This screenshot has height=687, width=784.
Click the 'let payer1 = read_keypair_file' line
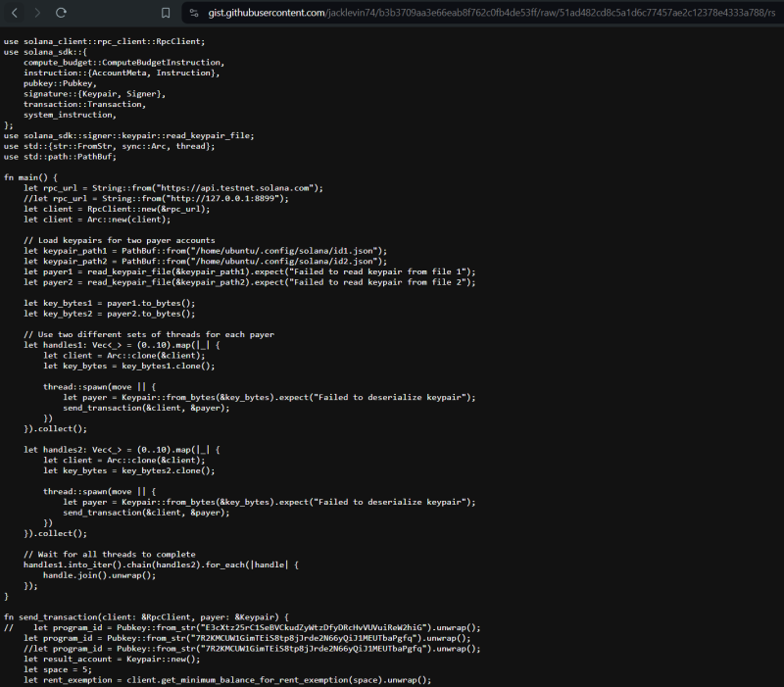point(250,272)
